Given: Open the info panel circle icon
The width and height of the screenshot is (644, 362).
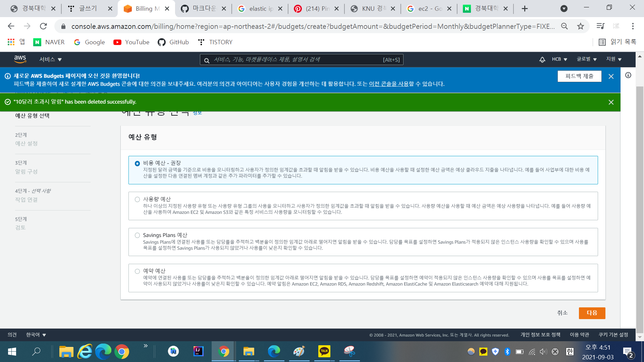Looking at the screenshot, I should point(628,75).
